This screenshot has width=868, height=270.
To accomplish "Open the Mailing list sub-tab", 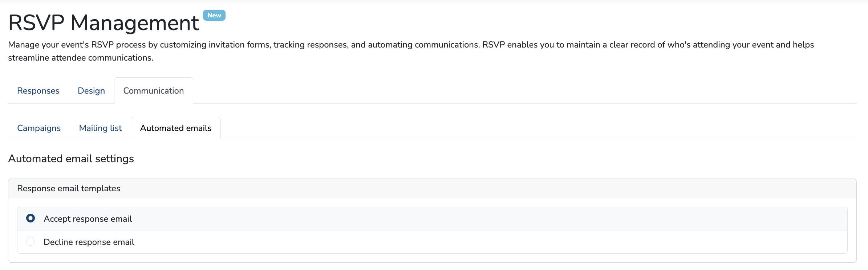I will click(x=100, y=128).
